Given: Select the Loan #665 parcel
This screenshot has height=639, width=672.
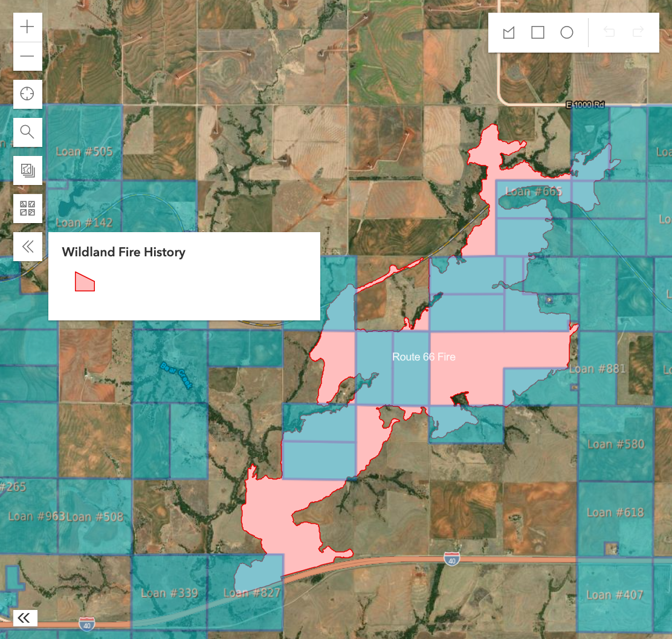Looking at the screenshot, I should tap(534, 192).
